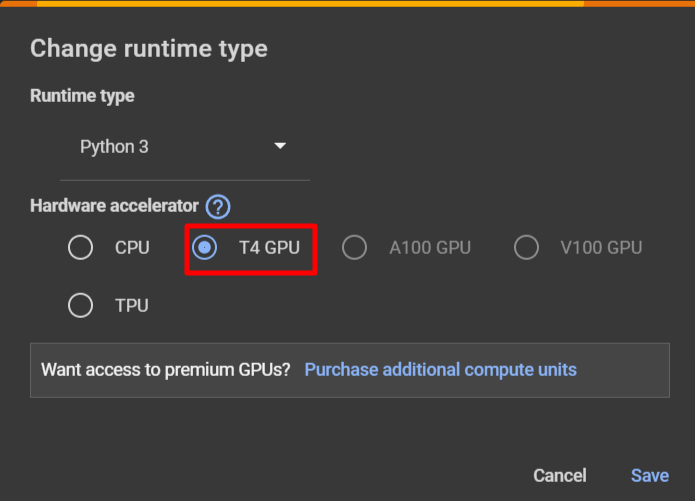
Task: Select the T4 GPU radio button
Action: 204,247
